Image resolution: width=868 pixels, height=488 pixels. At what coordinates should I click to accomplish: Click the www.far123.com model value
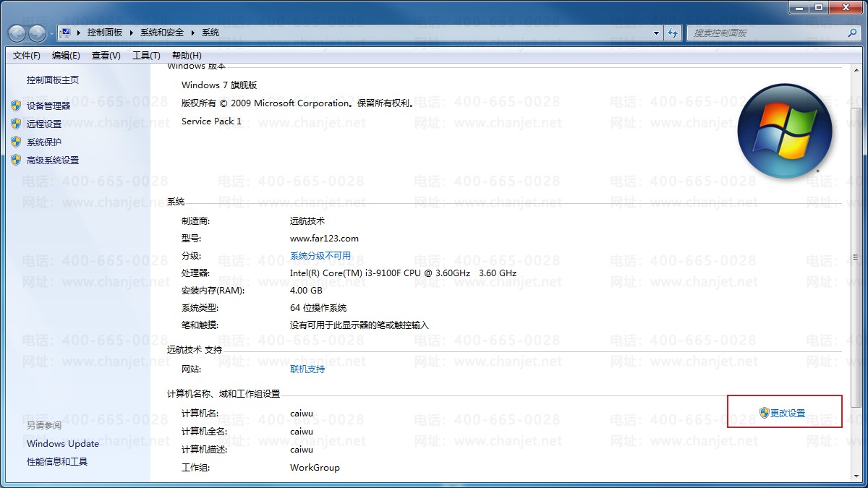pyautogui.click(x=324, y=239)
